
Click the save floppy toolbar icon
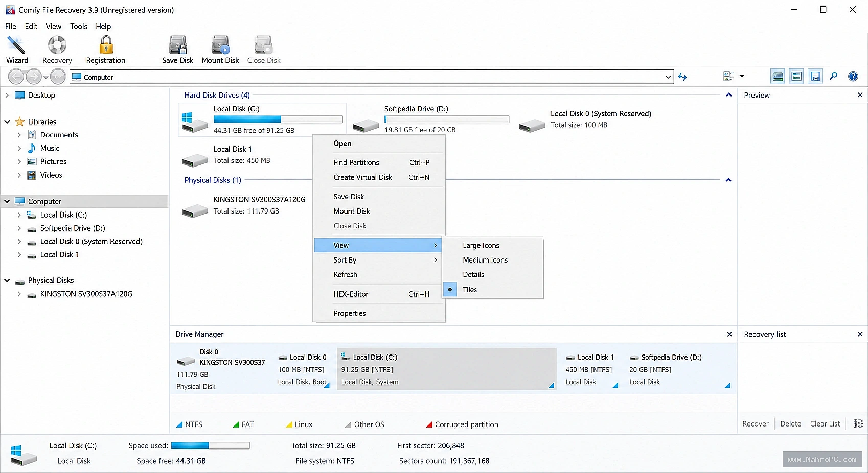(815, 77)
